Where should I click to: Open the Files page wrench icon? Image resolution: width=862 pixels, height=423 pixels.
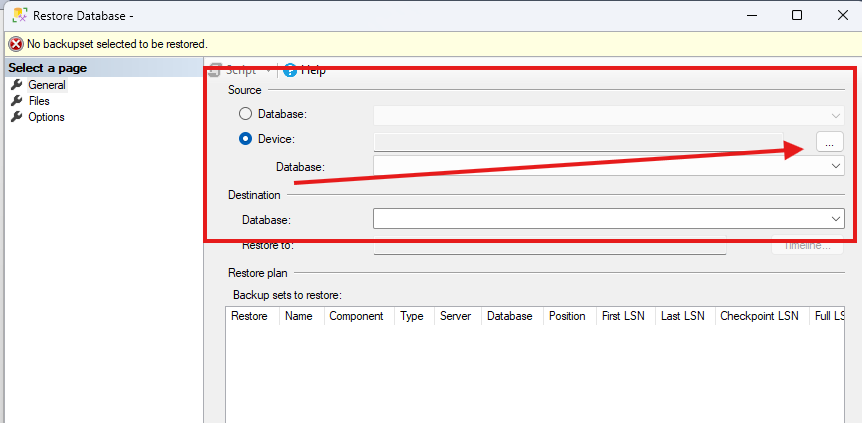[x=17, y=101]
